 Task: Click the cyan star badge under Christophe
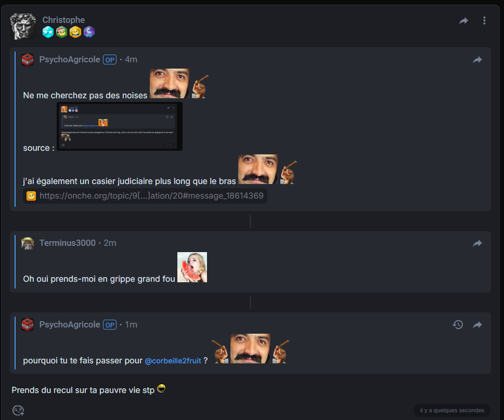[x=48, y=32]
